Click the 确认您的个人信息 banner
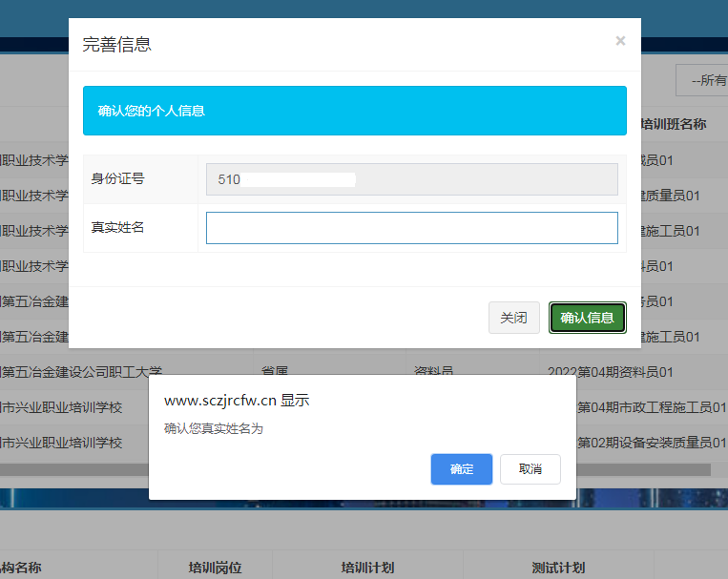Viewport: 728px width, 579px height. click(355, 111)
